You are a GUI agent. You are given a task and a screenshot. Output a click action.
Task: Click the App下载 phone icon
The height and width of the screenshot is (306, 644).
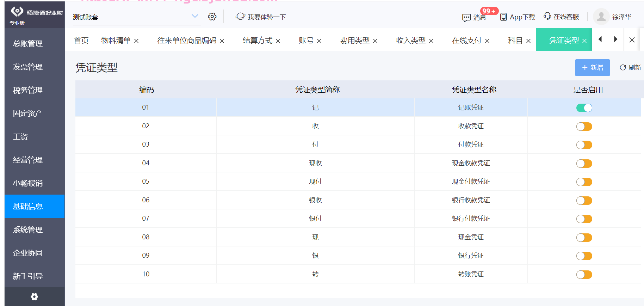[504, 17]
